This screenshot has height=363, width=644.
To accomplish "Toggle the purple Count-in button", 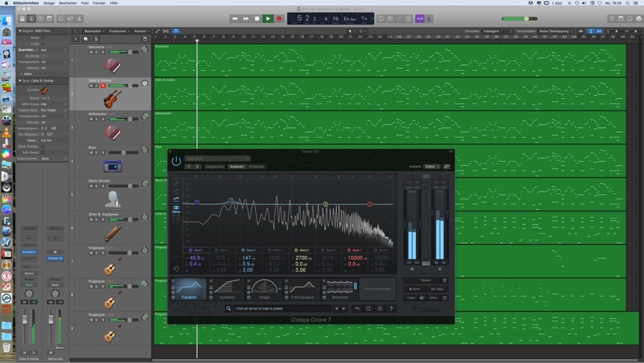I will [419, 19].
